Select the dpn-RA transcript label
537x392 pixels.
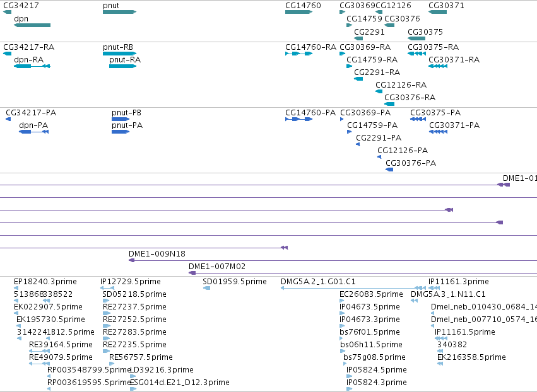coord(29,60)
